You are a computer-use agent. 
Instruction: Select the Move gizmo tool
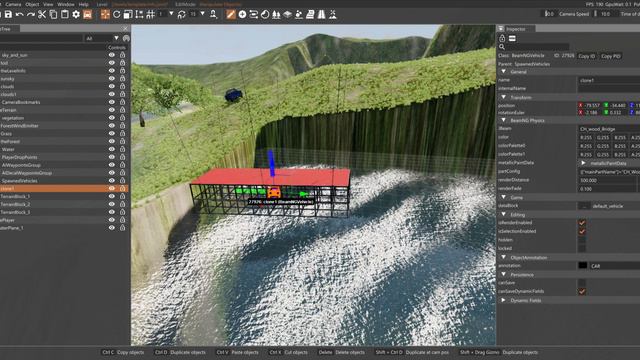coord(105,14)
